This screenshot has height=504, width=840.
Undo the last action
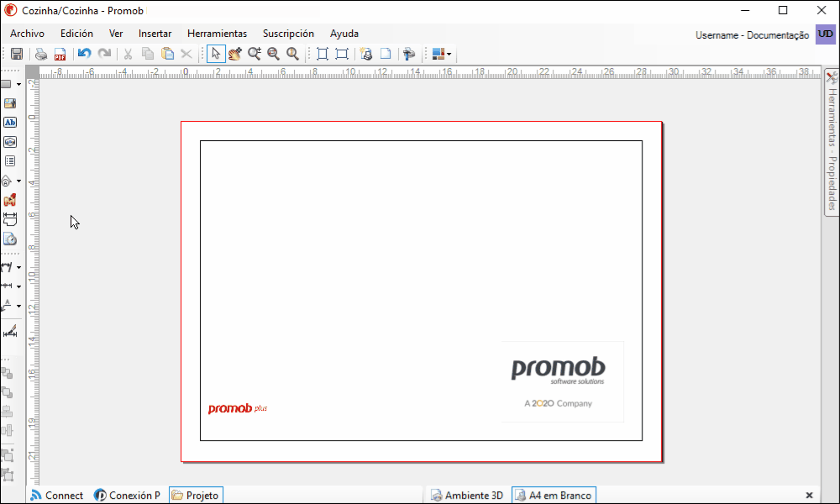(x=85, y=54)
